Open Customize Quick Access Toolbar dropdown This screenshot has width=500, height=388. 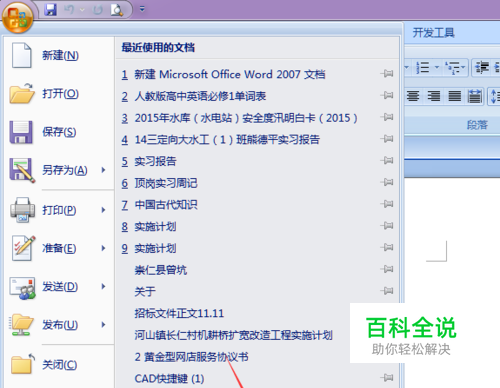(142, 9)
